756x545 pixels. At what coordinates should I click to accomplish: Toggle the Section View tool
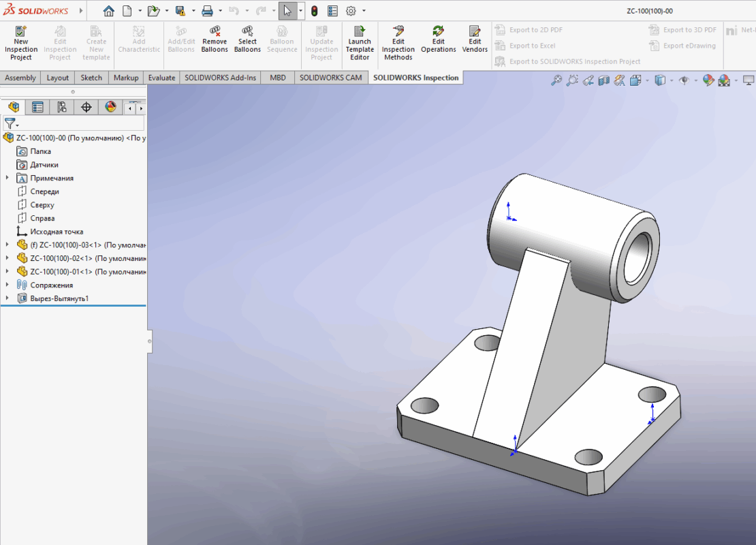coord(603,80)
